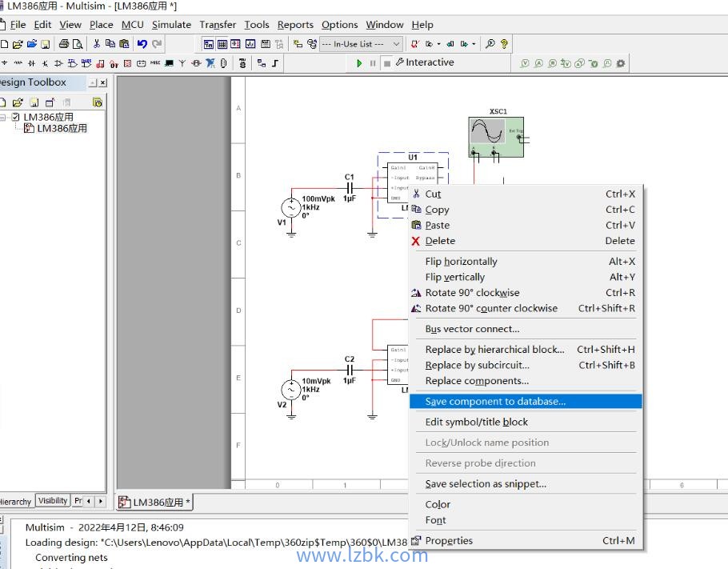Click the Print icon

tap(64, 44)
